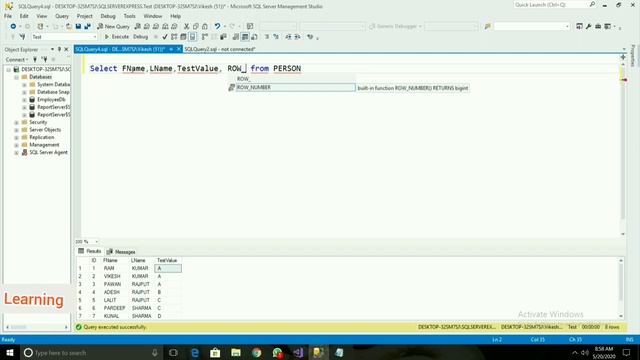Viewport: 640px width, 360px height.
Task: Switch to the Results tab
Action: (90, 251)
